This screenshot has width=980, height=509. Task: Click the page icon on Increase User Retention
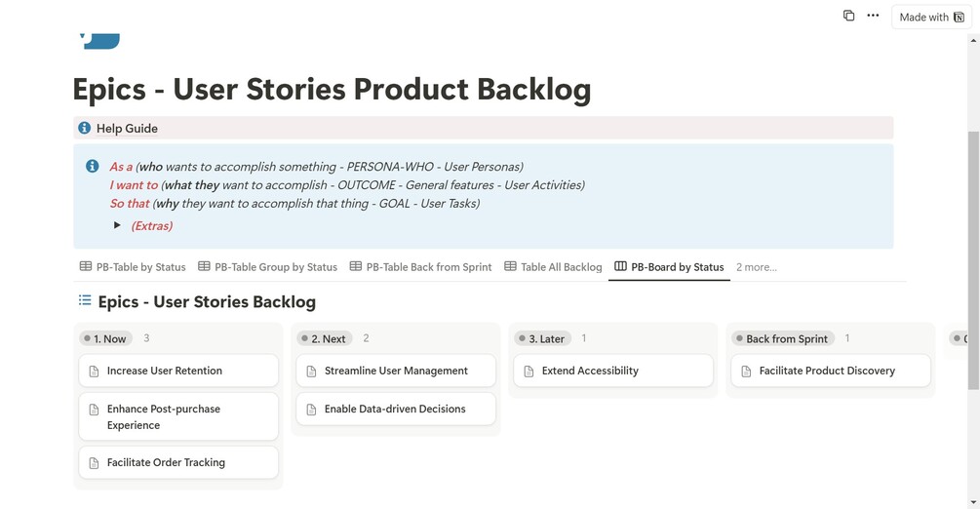pyautogui.click(x=95, y=372)
